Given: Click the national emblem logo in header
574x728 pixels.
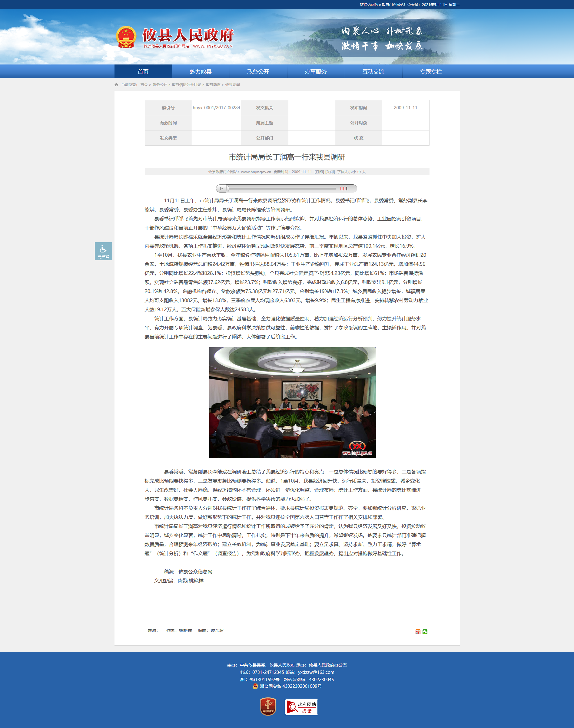Looking at the screenshot, I should (126, 37).
